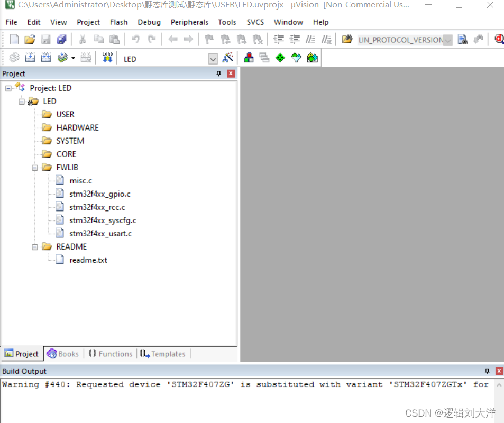Build target files icon
Viewport: 504px width, 423px height.
coord(30,58)
